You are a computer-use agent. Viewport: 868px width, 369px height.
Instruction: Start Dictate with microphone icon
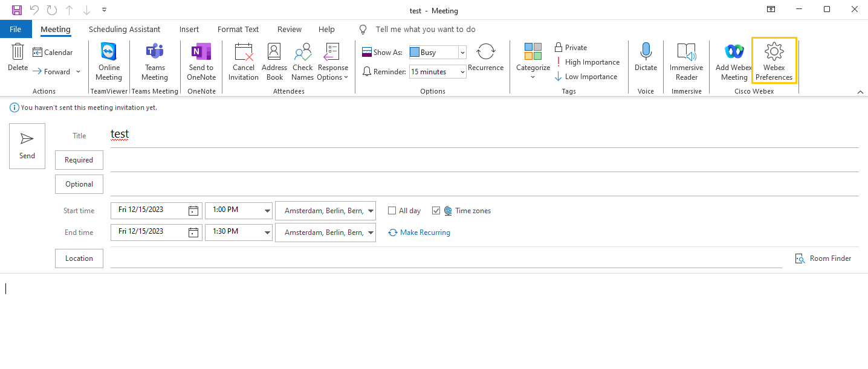click(646, 53)
